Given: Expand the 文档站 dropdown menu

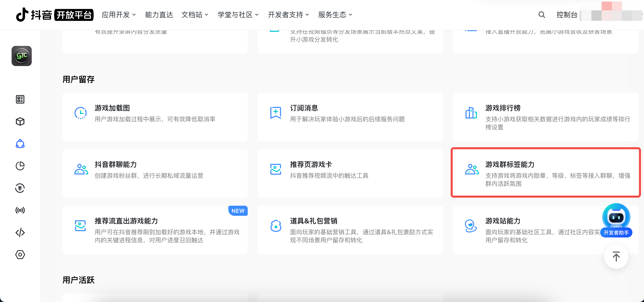Looking at the screenshot, I should [x=195, y=15].
